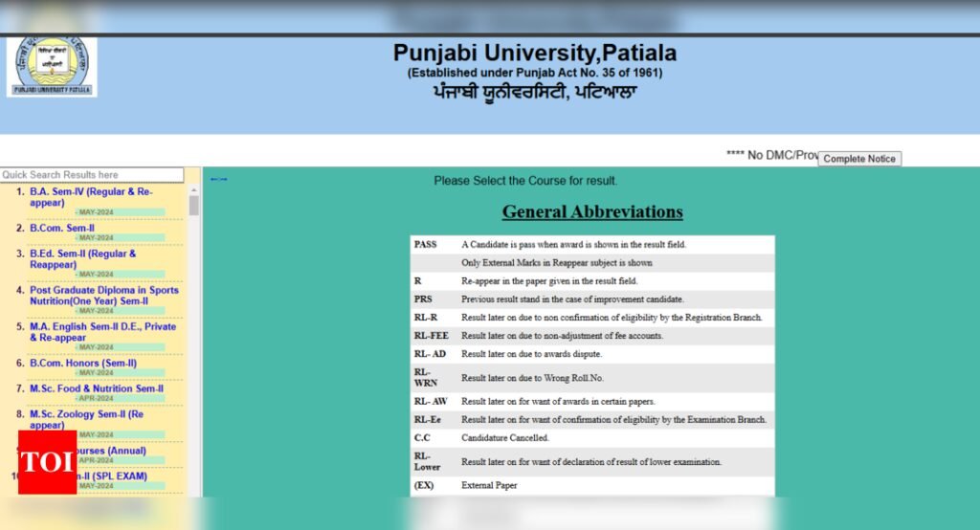
Task: Click 'Candidature Cancelled.' description
Action: tap(505, 437)
